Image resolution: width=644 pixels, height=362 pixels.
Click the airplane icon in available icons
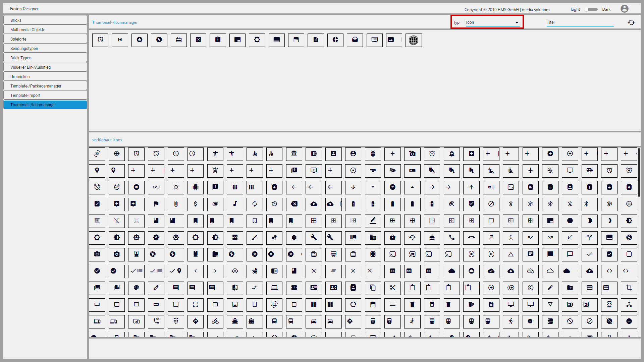(x=530, y=171)
